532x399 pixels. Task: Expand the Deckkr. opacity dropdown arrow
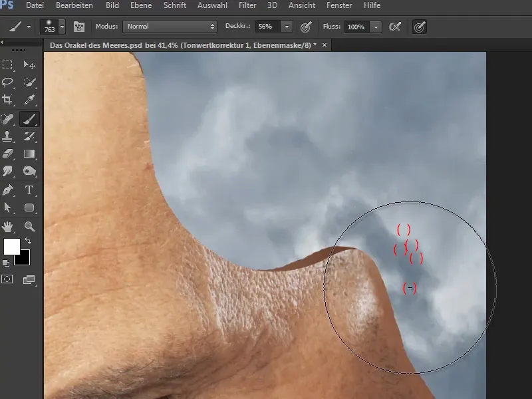(287, 27)
